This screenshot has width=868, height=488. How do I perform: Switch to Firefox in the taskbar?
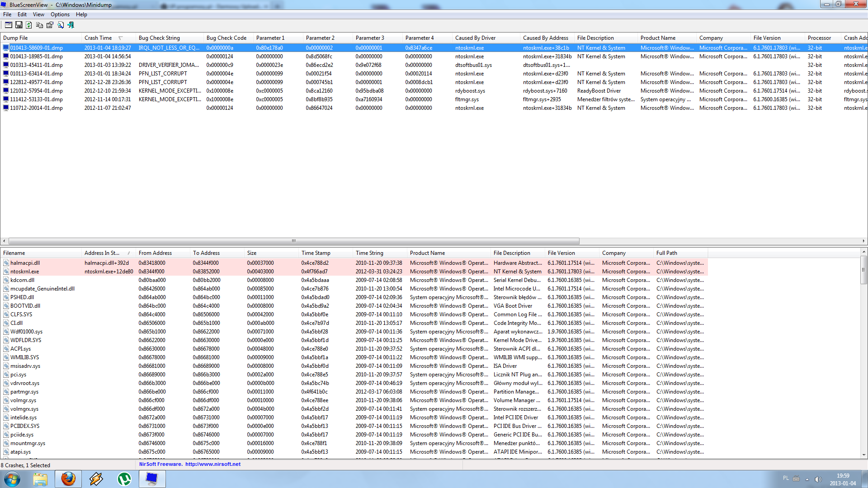pyautogui.click(x=68, y=479)
